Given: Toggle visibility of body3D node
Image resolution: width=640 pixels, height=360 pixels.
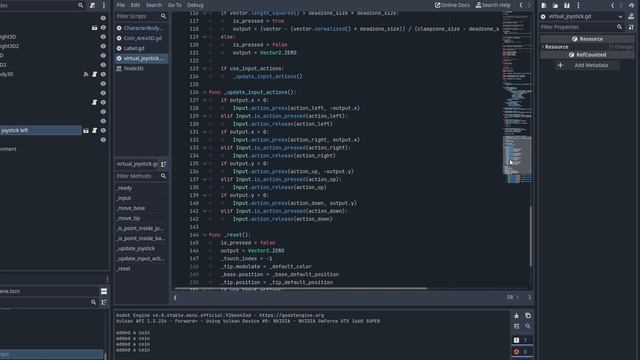Looking at the screenshot, I should coord(103,74).
